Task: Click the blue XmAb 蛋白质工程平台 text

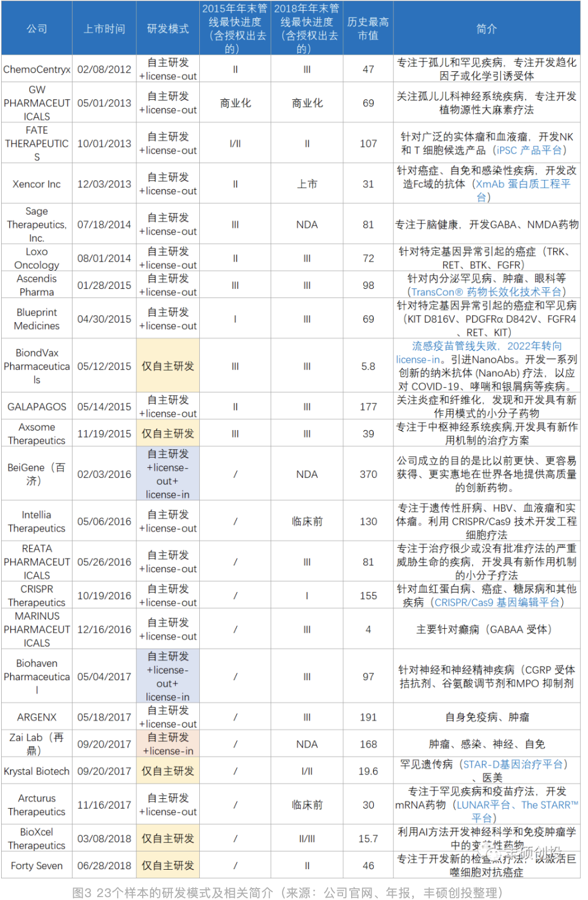Action: point(522,190)
